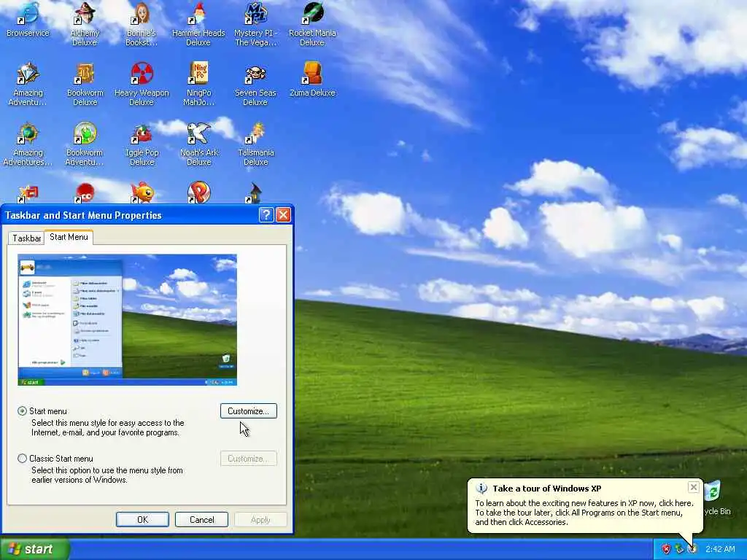The height and width of the screenshot is (560, 747).
Task: Click the network connection tray icon
Action: [x=679, y=550]
